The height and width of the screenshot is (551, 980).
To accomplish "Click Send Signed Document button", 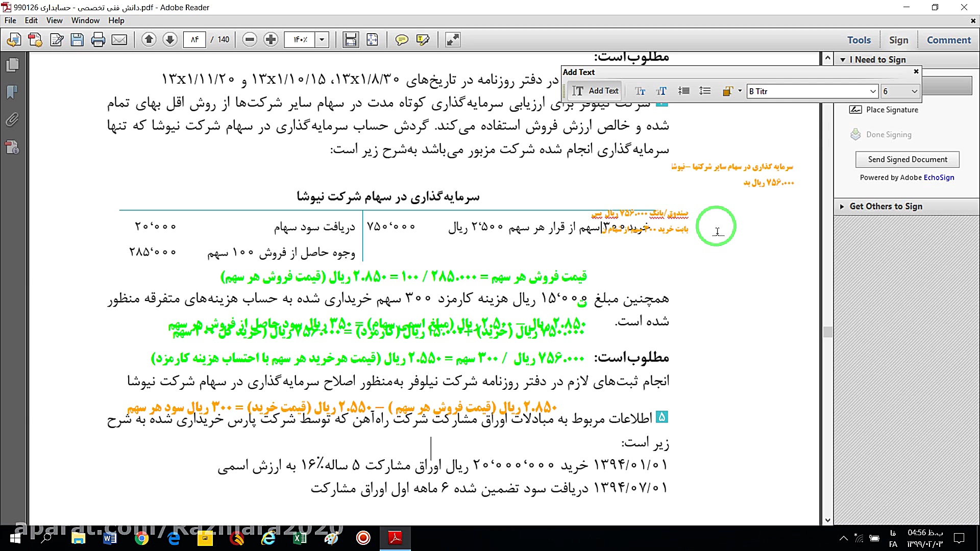I will [x=907, y=159].
